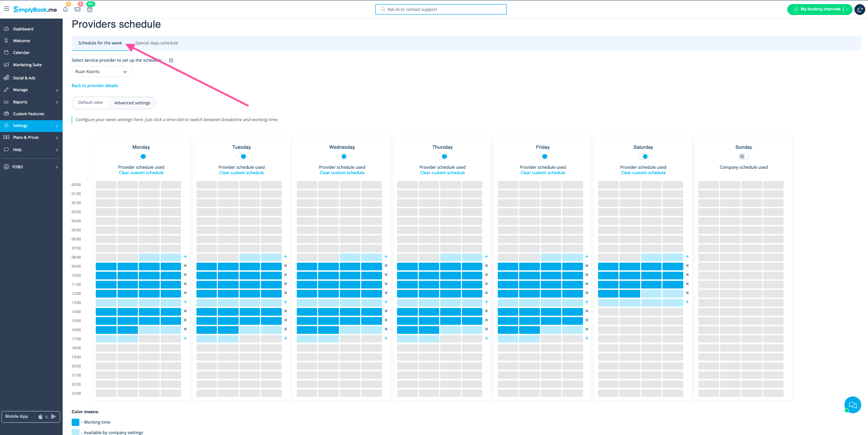
Task: Open Calendar from the sidebar
Action: pyautogui.click(x=21, y=53)
